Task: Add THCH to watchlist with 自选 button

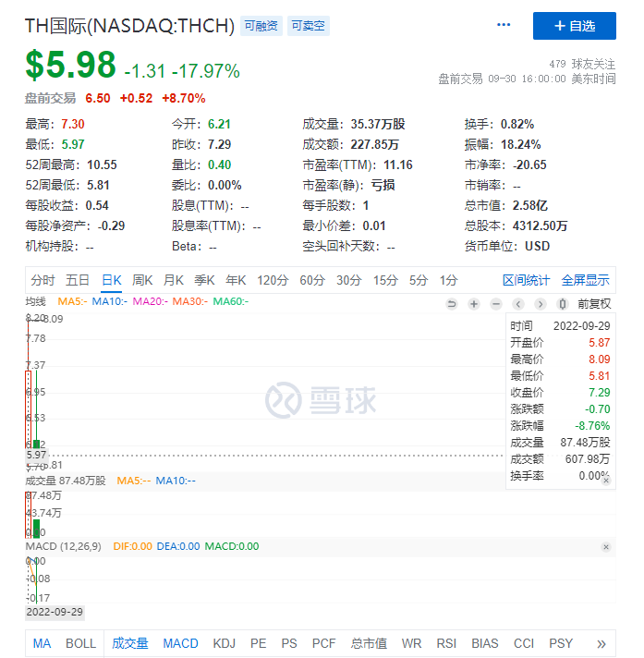Action: [575, 26]
